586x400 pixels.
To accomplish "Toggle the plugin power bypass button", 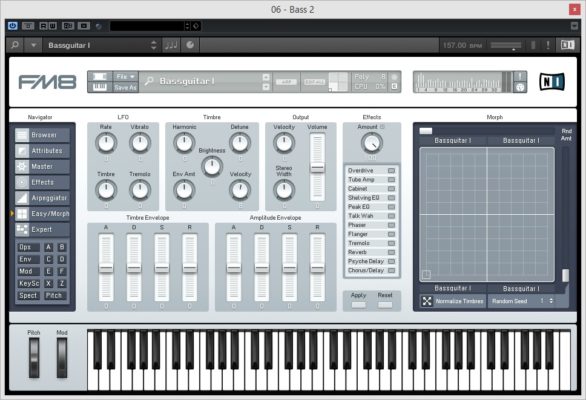I will [x=13, y=26].
